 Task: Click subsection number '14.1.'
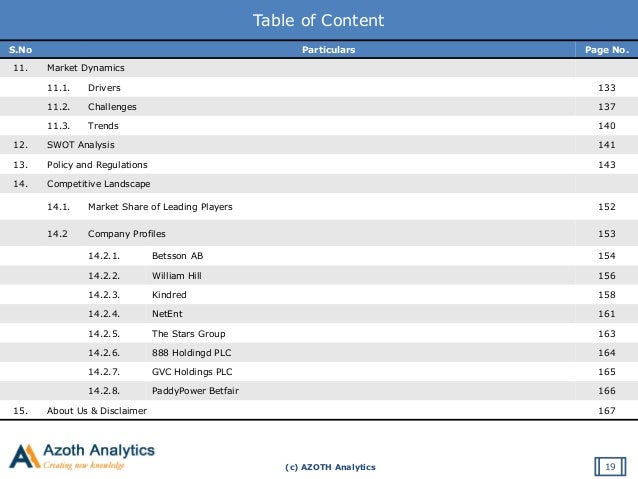click(58, 207)
